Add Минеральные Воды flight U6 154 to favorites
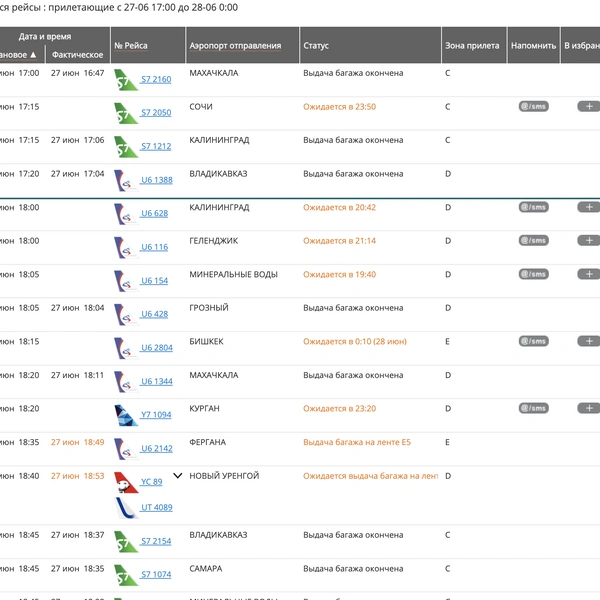This screenshot has height=600, width=600. [x=589, y=274]
